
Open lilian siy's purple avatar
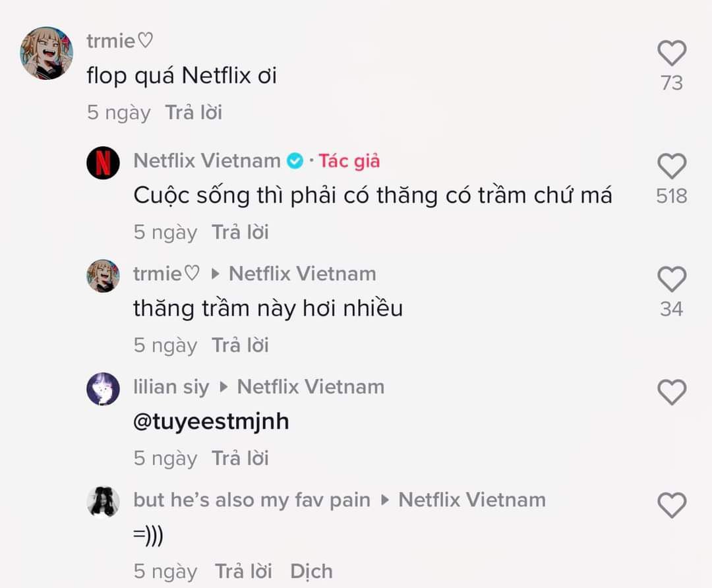pyautogui.click(x=103, y=389)
